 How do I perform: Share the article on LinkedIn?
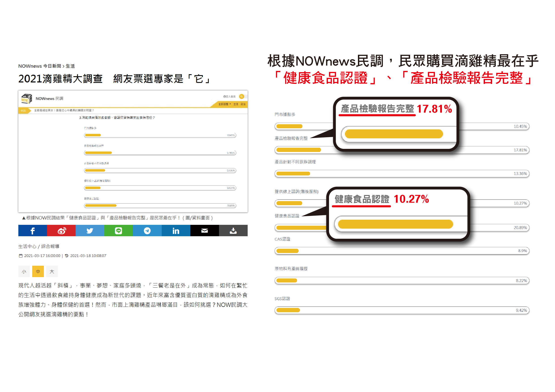coord(176,231)
